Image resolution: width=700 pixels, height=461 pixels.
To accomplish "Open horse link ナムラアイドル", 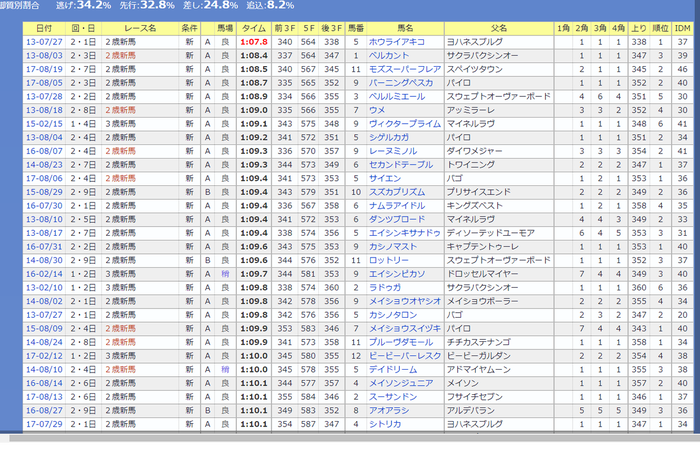I will 396,206.
